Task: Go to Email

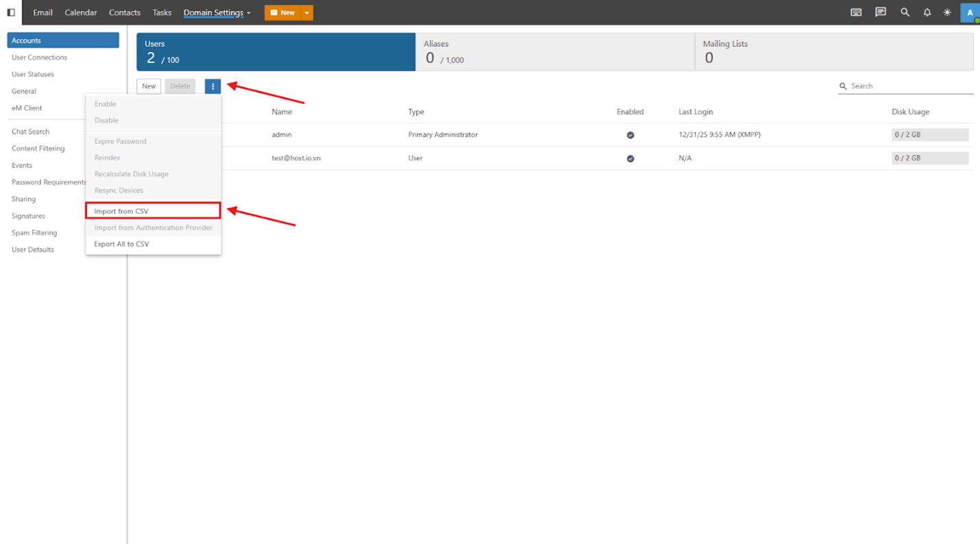Action: pyautogui.click(x=42, y=12)
